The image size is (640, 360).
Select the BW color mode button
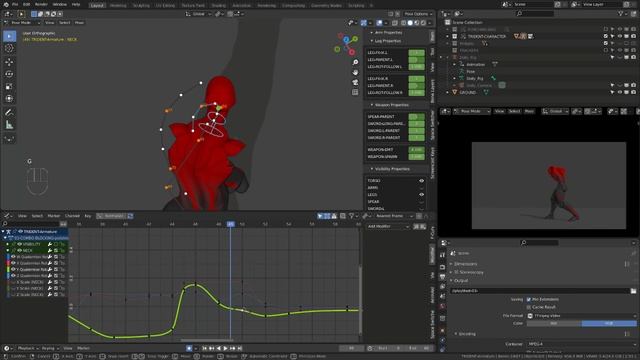tap(554, 324)
